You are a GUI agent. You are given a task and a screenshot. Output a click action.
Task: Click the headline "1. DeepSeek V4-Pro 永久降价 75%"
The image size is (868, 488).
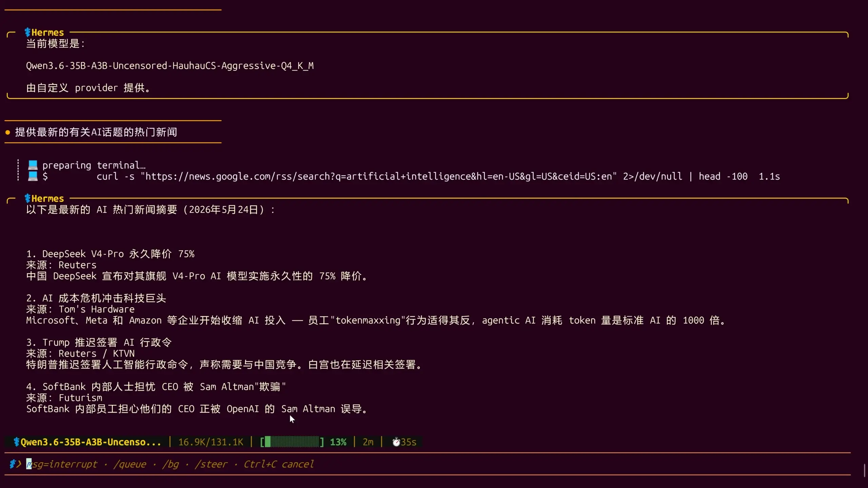pos(111,254)
